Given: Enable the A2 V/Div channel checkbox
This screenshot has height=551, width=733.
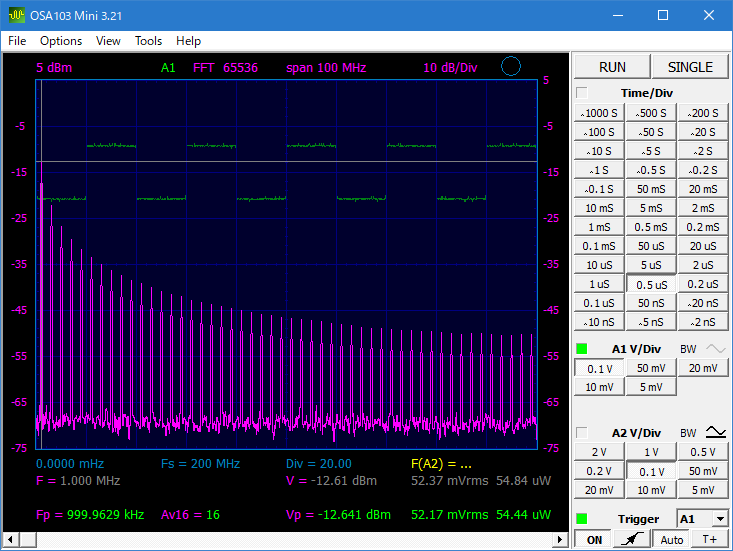Looking at the screenshot, I should 582,433.
